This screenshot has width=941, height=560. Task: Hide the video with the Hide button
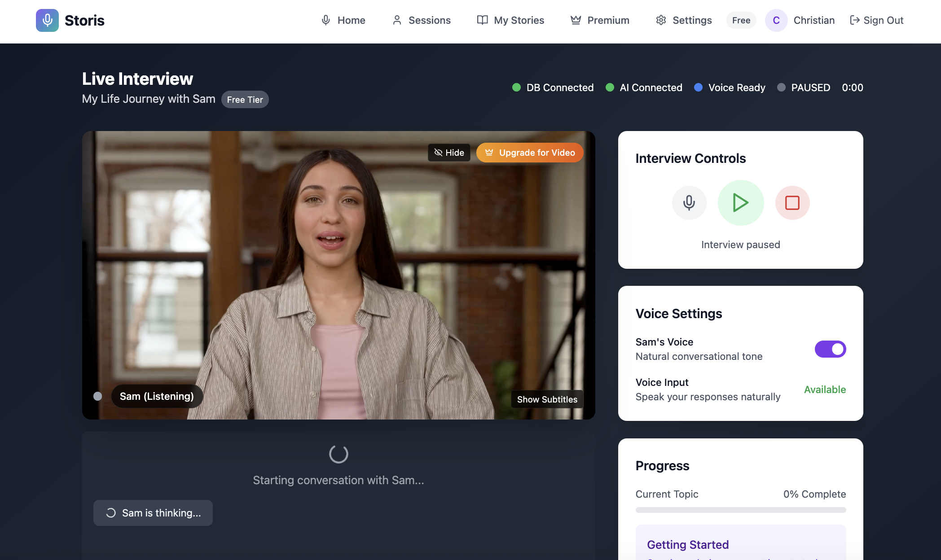click(x=449, y=153)
